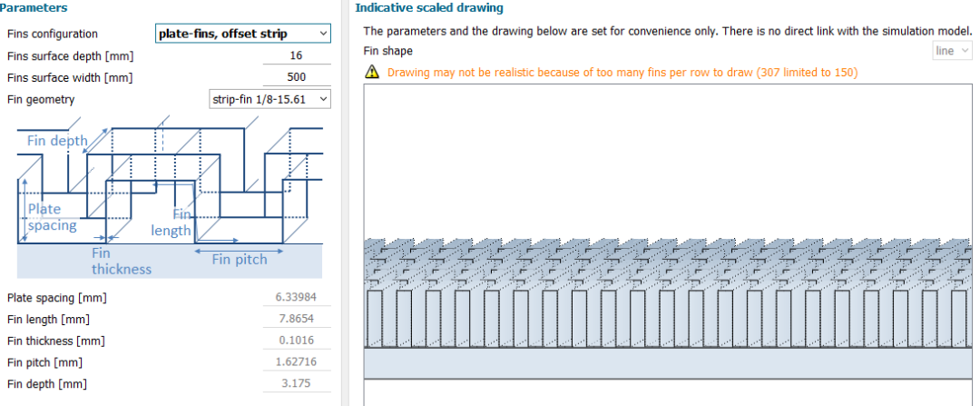Click the Fin depth annotation in diagram

[x=57, y=140]
